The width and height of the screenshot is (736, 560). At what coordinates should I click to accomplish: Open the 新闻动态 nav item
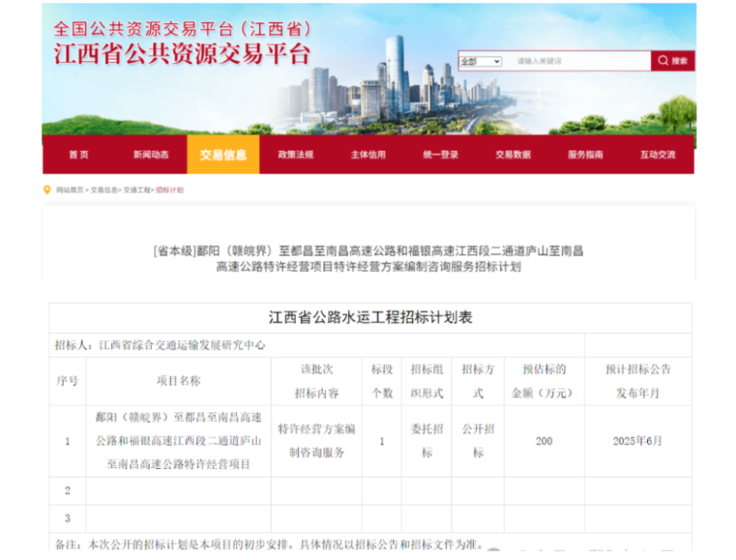tap(151, 154)
